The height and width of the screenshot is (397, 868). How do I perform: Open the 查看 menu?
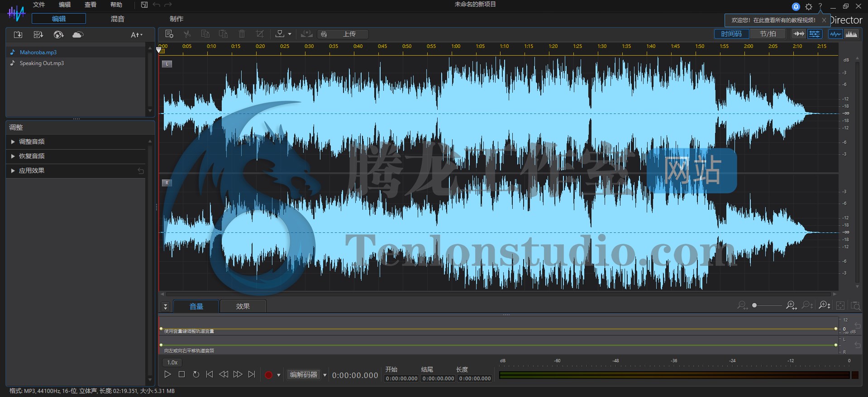tap(91, 5)
